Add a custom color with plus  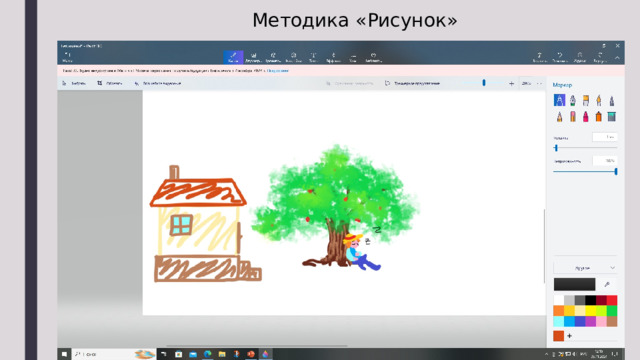[569, 336]
